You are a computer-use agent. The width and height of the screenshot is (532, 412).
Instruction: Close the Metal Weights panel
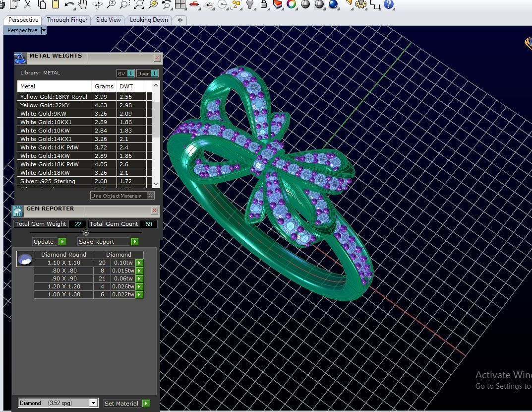[x=157, y=58]
